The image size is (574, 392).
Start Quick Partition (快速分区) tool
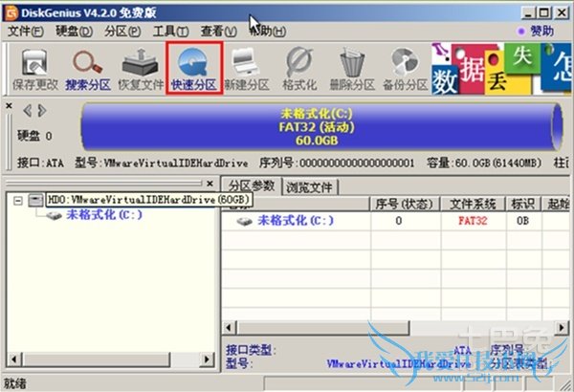(194, 69)
